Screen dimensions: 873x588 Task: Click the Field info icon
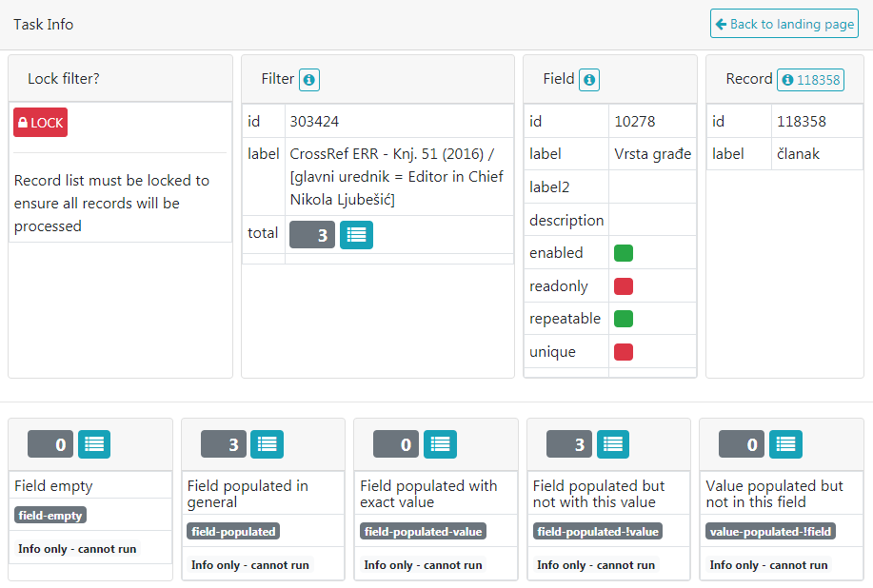pyautogui.click(x=589, y=80)
